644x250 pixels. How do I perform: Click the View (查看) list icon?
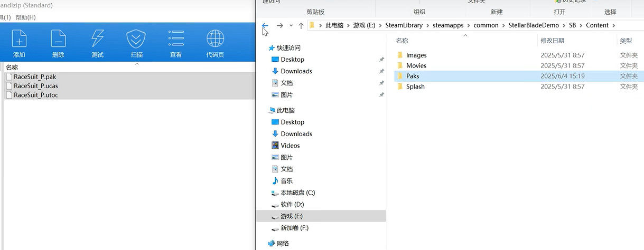(176, 39)
